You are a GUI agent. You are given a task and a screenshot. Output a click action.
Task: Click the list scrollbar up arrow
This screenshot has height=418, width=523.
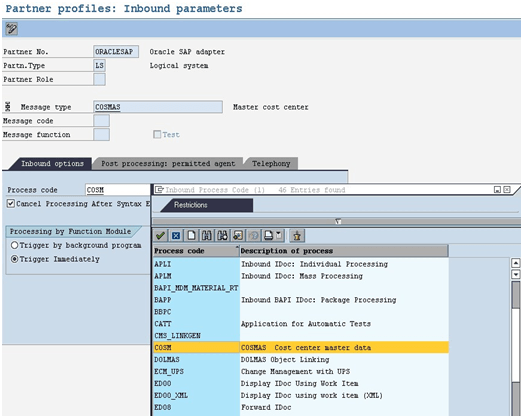point(516,263)
